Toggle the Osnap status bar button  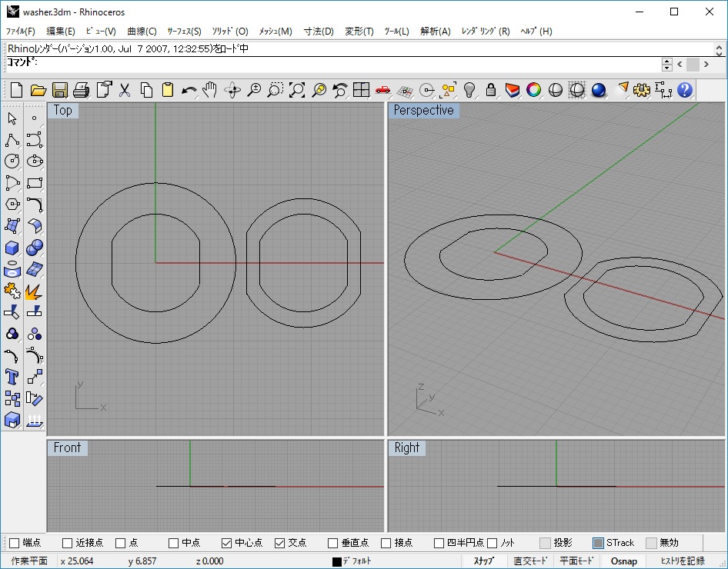[624, 561]
